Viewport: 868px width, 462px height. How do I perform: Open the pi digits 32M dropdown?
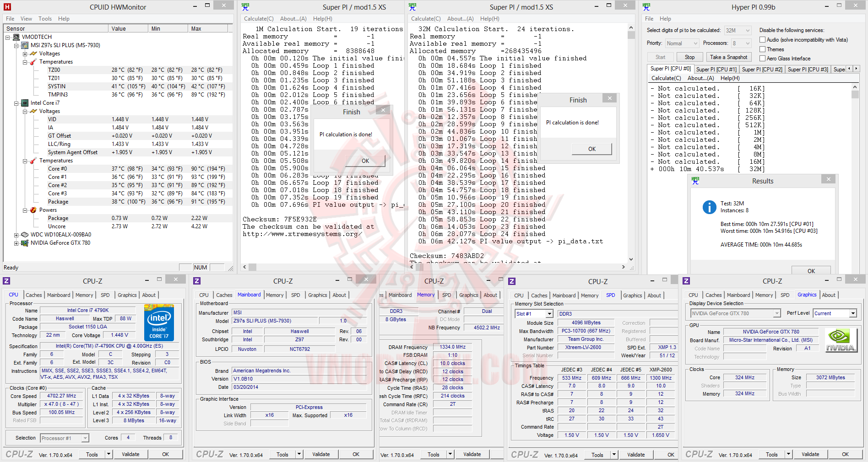tap(738, 31)
